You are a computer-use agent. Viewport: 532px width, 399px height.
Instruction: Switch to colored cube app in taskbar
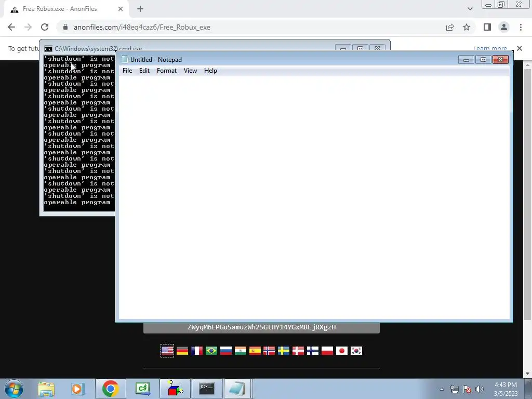point(175,389)
